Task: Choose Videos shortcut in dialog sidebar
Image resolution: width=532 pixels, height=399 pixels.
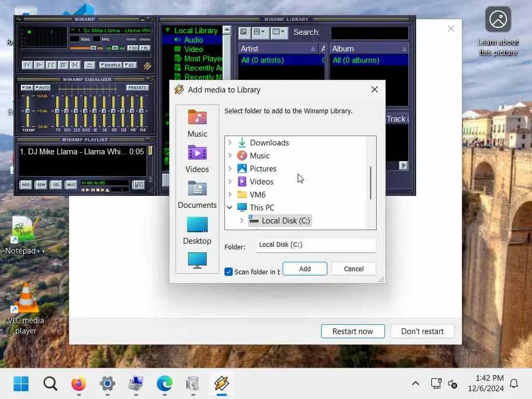Action: (197, 159)
